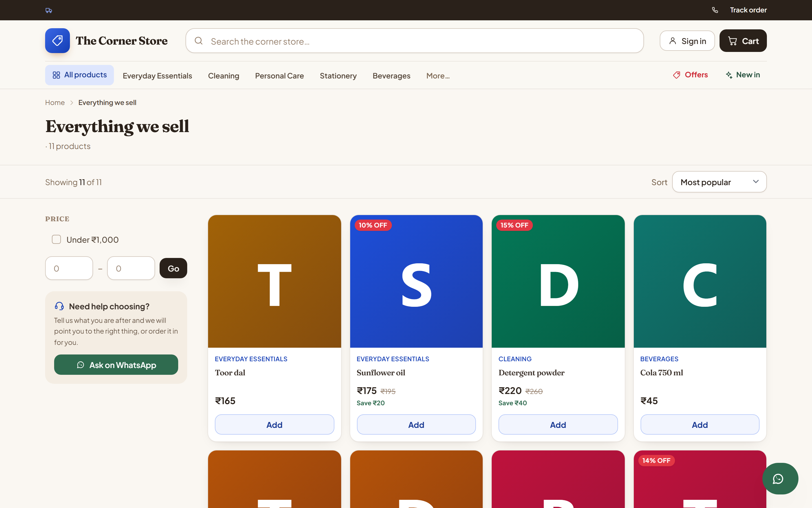Add Sunflower oil to cart
This screenshot has height=508, width=812.
tap(416, 425)
